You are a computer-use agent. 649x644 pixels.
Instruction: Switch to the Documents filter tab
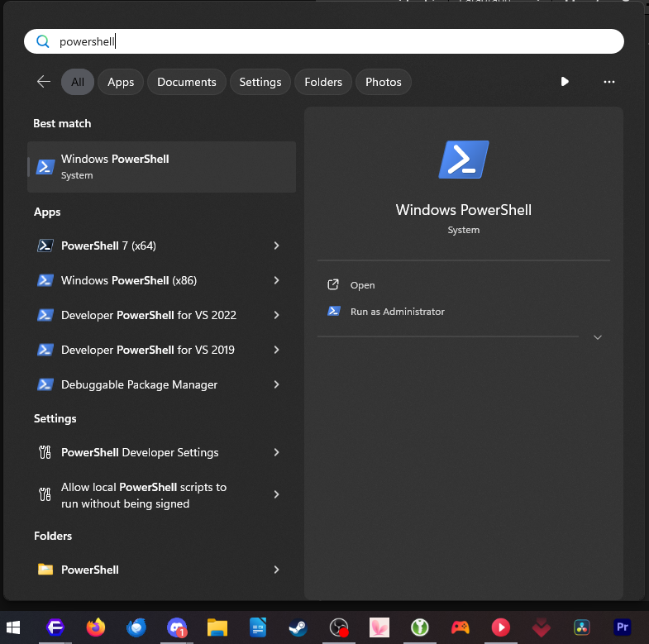click(x=186, y=82)
